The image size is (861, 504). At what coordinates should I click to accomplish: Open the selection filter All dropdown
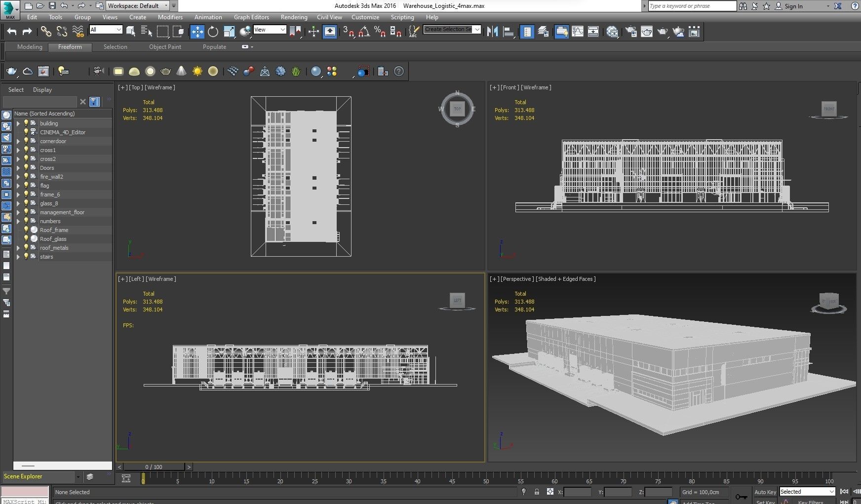[x=106, y=30]
